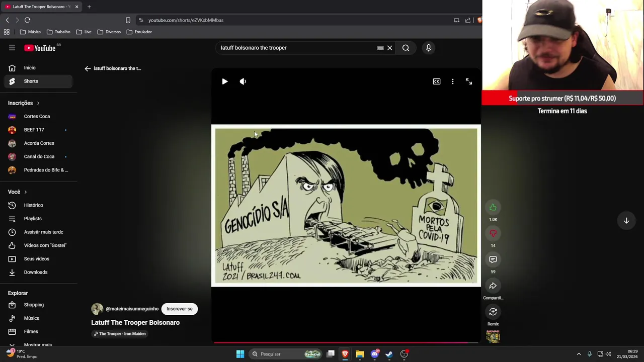The image size is (644, 362).
Task: Show hidden system tray icons
Action: coord(579,354)
